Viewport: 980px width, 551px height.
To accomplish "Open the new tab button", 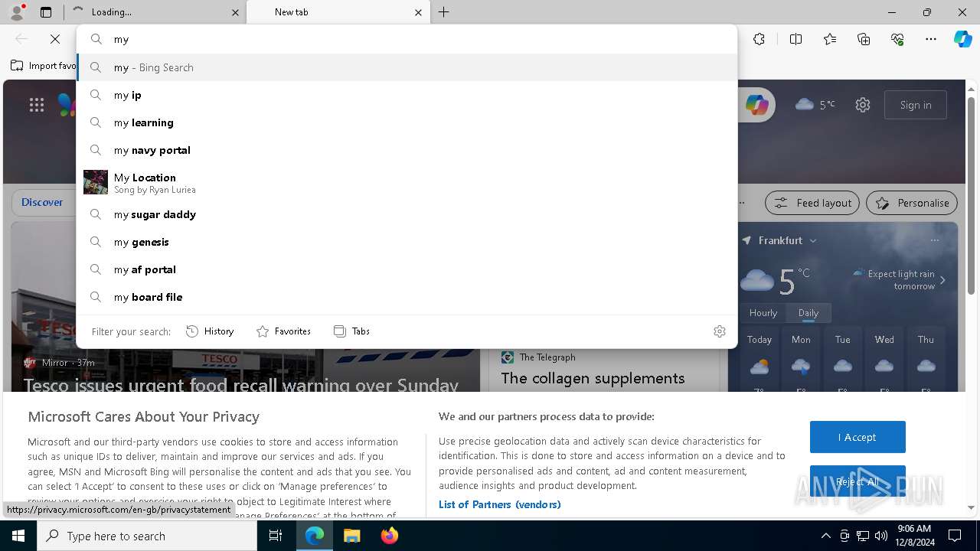I will click(444, 12).
